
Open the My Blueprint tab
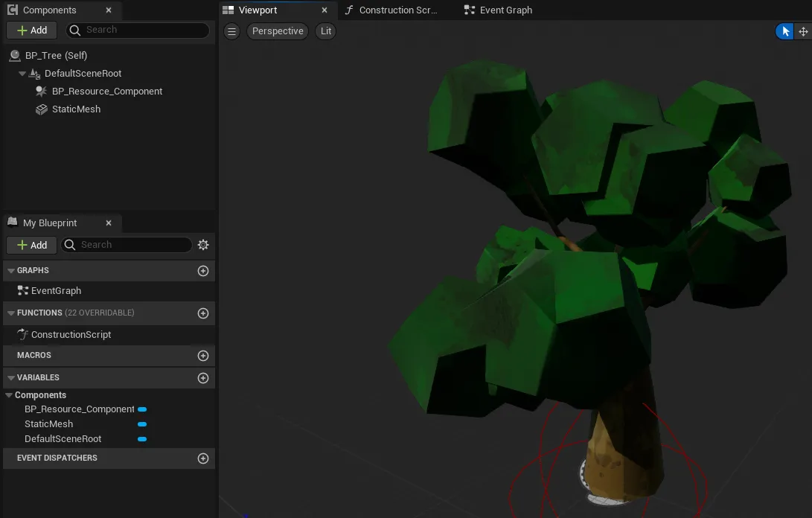pyautogui.click(x=50, y=223)
